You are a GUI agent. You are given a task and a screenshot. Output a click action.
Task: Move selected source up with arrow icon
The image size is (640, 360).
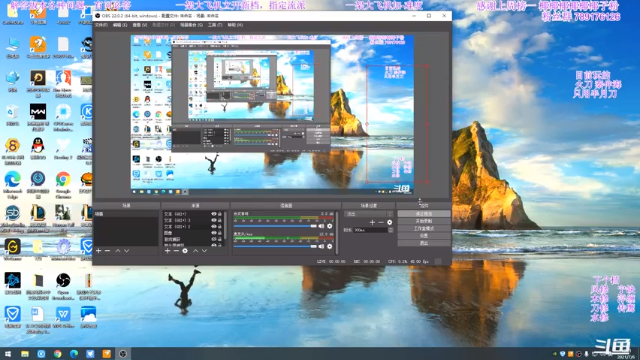[195, 251]
